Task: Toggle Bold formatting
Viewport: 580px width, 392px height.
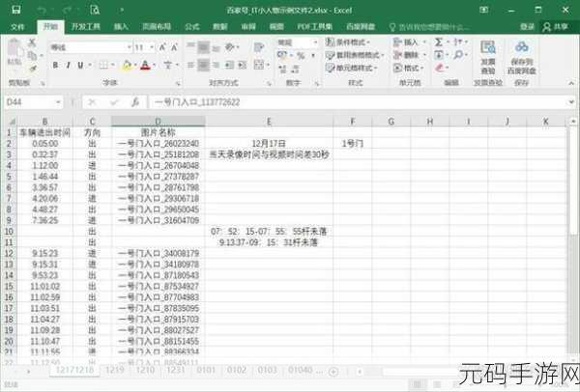Action: (55, 65)
